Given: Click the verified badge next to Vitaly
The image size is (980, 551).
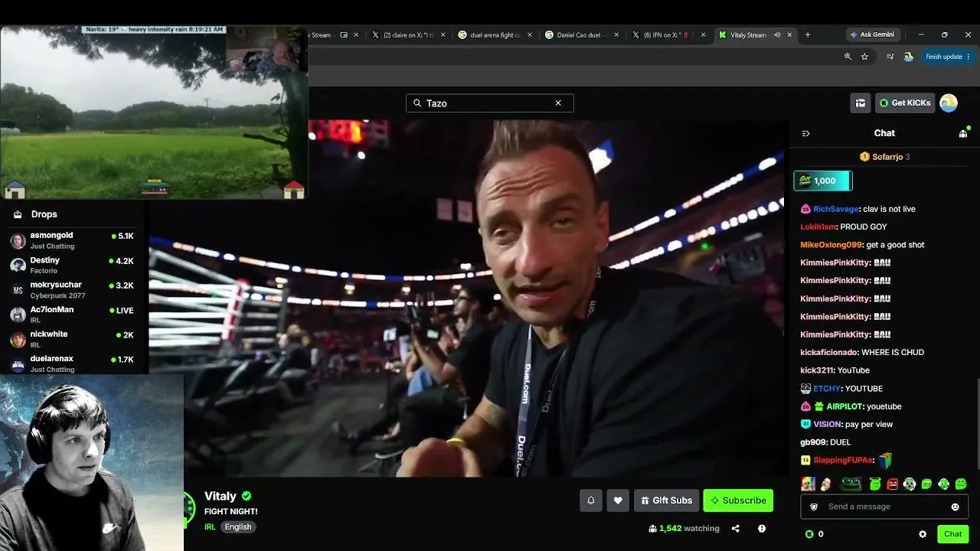Looking at the screenshot, I should point(247,496).
